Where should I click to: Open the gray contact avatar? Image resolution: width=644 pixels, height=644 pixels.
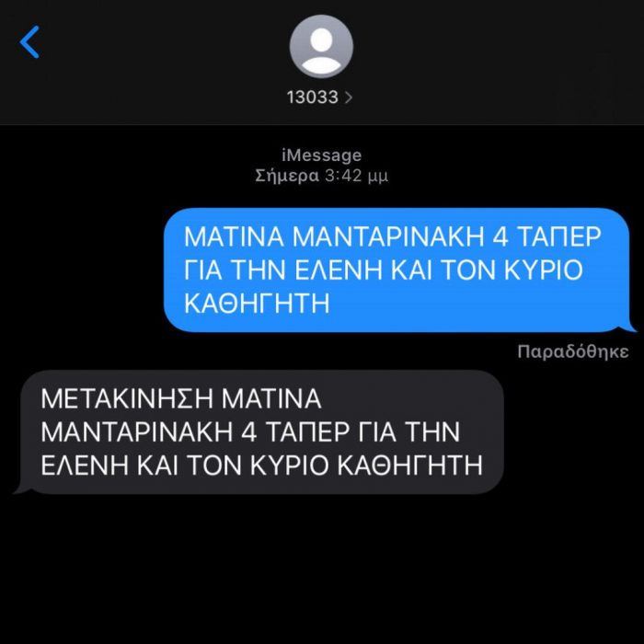pyautogui.click(x=321, y=46)
